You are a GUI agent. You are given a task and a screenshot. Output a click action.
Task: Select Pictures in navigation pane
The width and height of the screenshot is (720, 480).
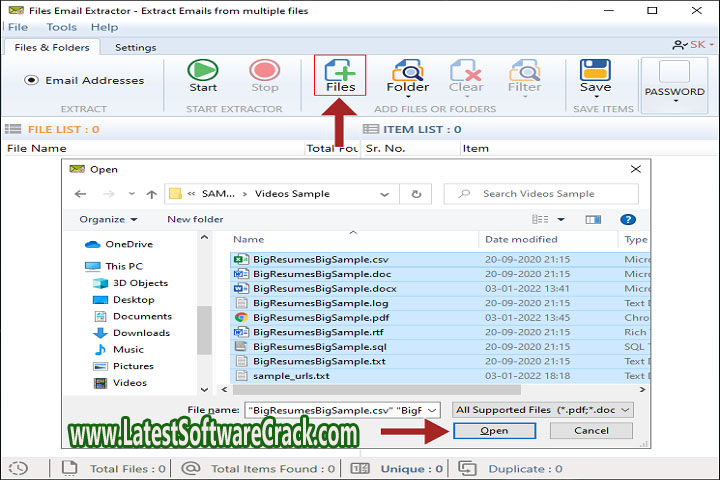tap(124, 366)
